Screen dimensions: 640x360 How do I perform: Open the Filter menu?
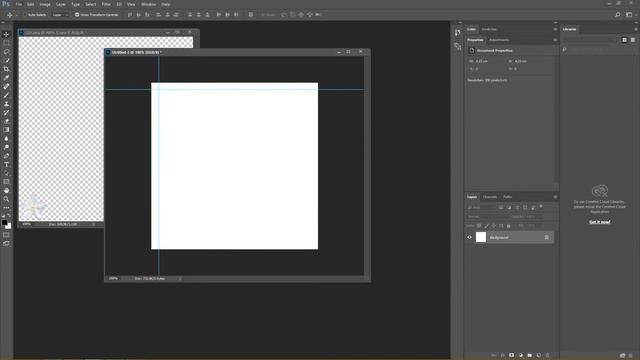click(x=106, y=4)
